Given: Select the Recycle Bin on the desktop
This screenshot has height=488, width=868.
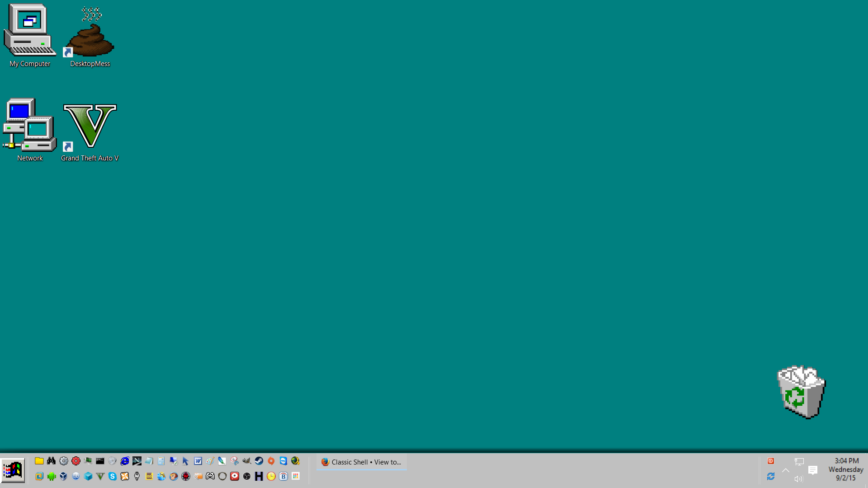Looking at the screenshot, I should click(801, 392).
